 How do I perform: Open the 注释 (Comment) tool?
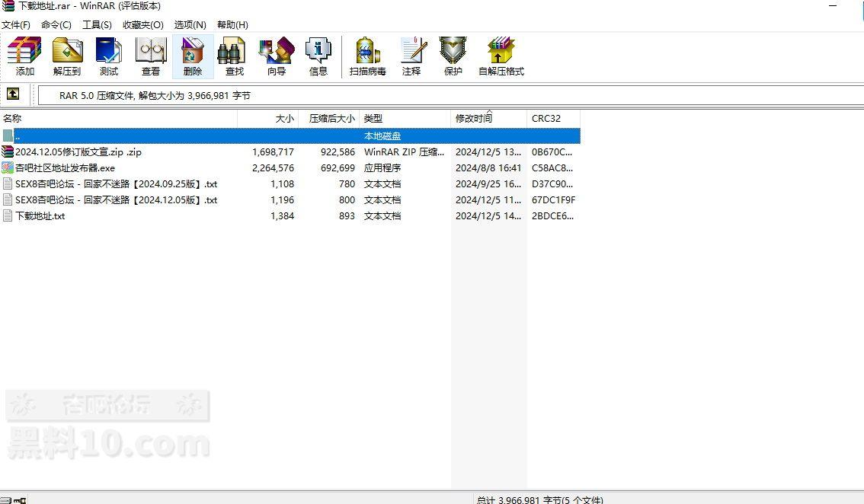(x=411, y=56)
